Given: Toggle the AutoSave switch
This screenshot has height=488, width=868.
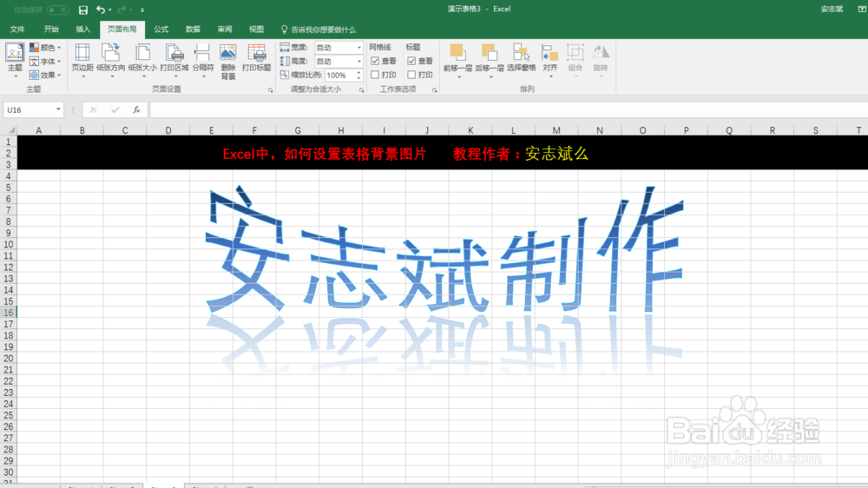Looking at the screenshot, I should click(57, 10).
